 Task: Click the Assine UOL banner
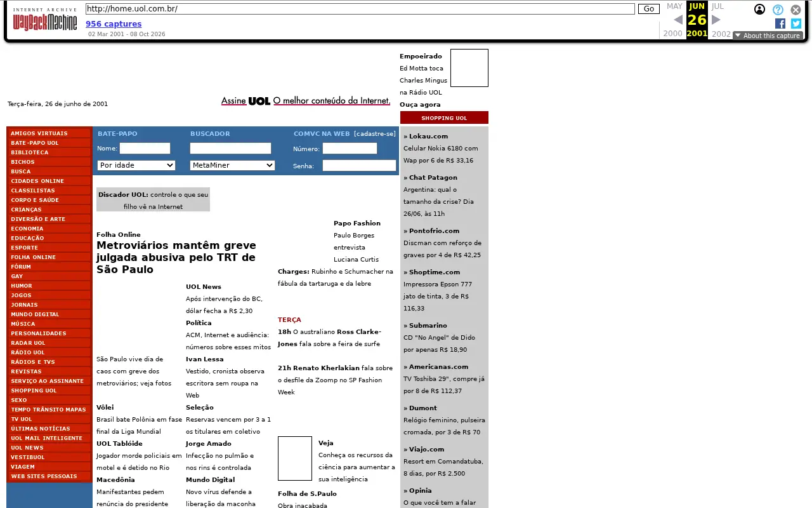click(306, 101)
